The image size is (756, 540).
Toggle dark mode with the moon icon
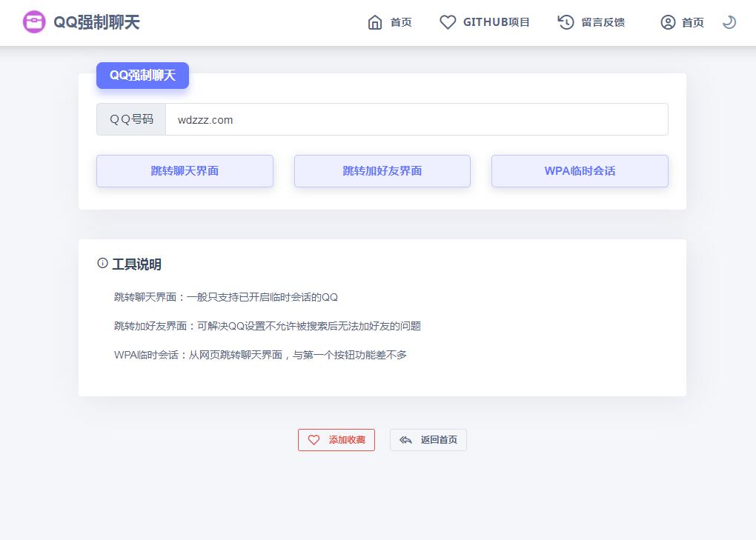click(729, 22)
